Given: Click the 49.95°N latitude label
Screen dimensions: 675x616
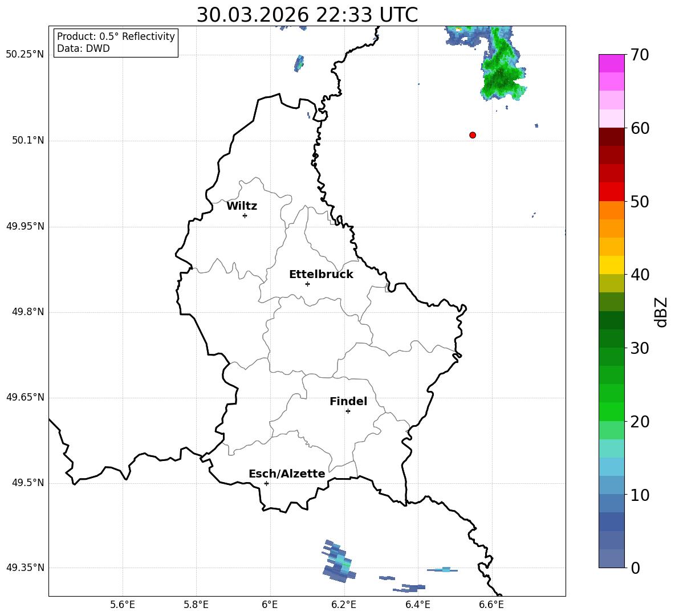Looking at the screenshot, I should [25, 226].
